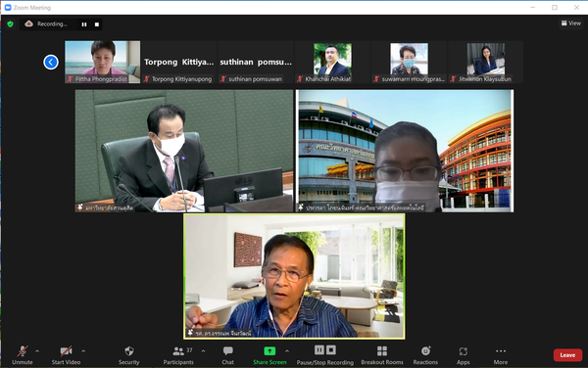Pause recording from bottom toolbar
588x368 pixels.
319,349
